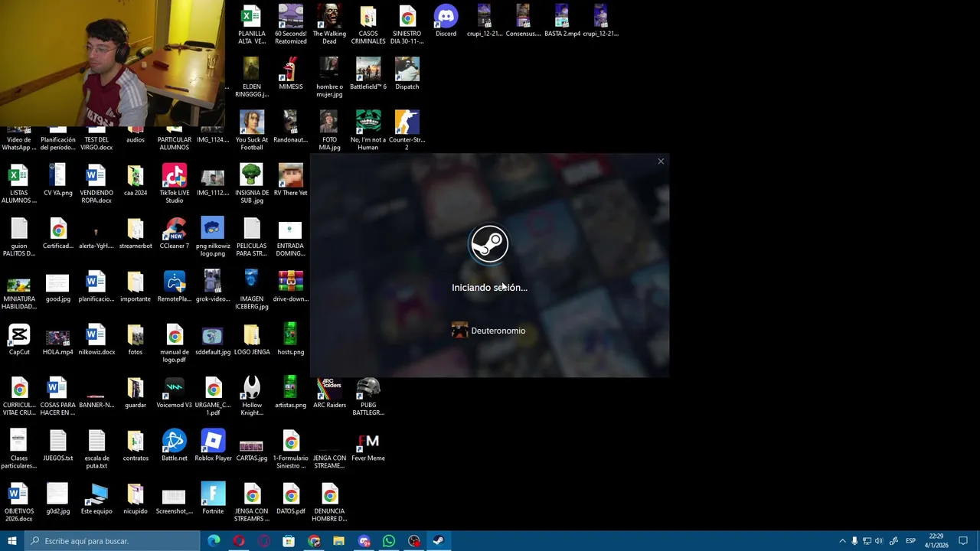
Task: Open the Windows Start menu
Action: click(x=11, y=541)
